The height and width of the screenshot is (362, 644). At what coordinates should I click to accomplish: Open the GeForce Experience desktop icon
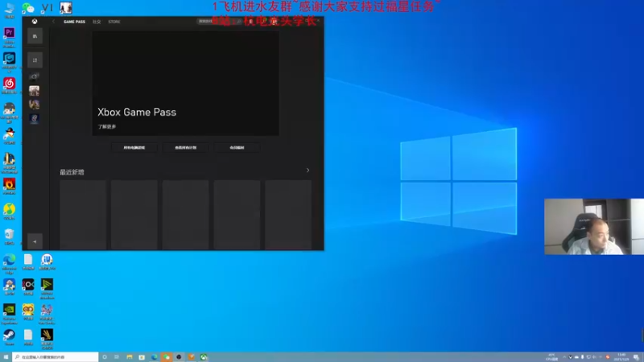(x=9, y=313)
